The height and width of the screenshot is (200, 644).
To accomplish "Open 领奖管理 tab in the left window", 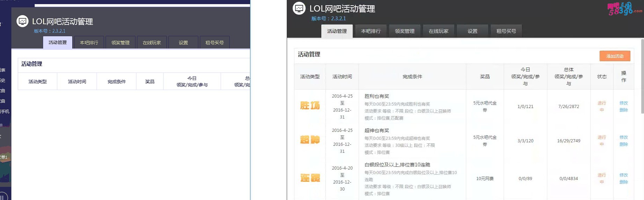I will 120,42.
